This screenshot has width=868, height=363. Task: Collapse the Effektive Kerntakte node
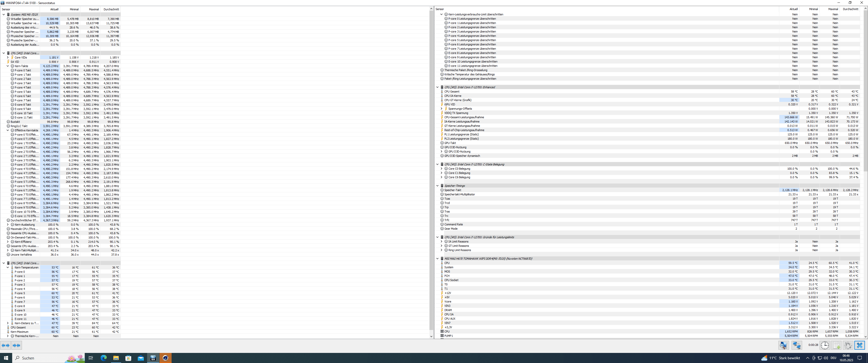tap(8, 130)
